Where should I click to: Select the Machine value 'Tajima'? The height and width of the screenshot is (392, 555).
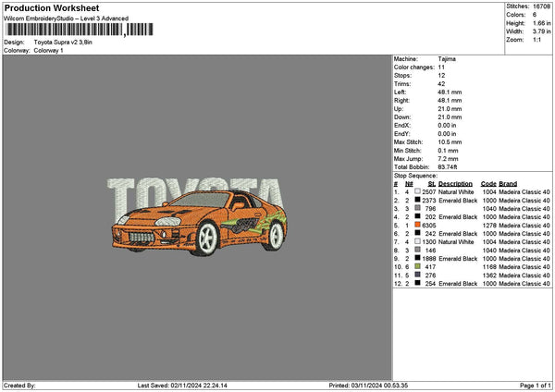pyautogui.click(x=447, y=59)
